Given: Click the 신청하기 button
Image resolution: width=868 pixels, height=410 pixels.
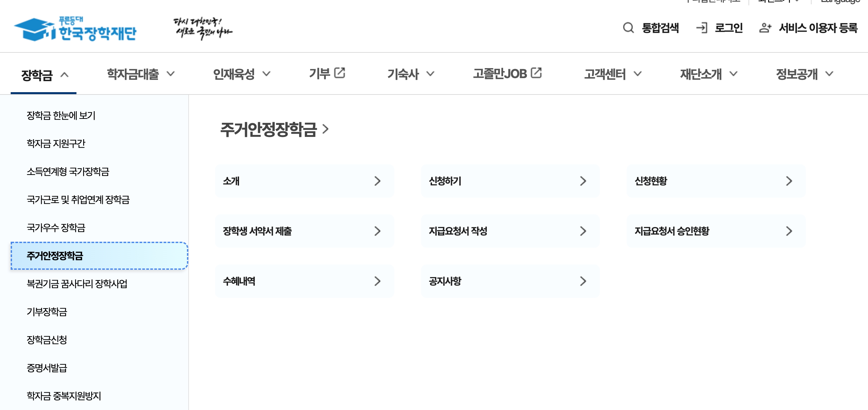Looking at the screenshot, I should [x=510, y=181].
